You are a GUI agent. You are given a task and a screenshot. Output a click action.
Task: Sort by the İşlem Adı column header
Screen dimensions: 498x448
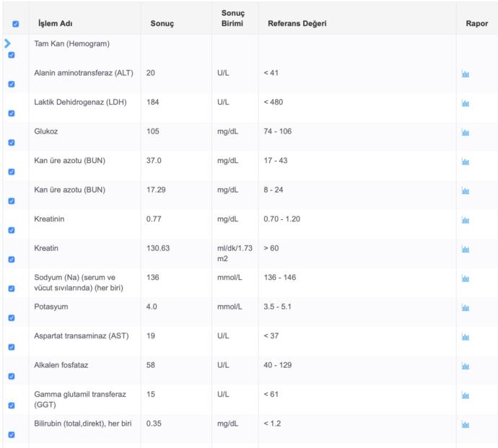click(x=56, y=24)
